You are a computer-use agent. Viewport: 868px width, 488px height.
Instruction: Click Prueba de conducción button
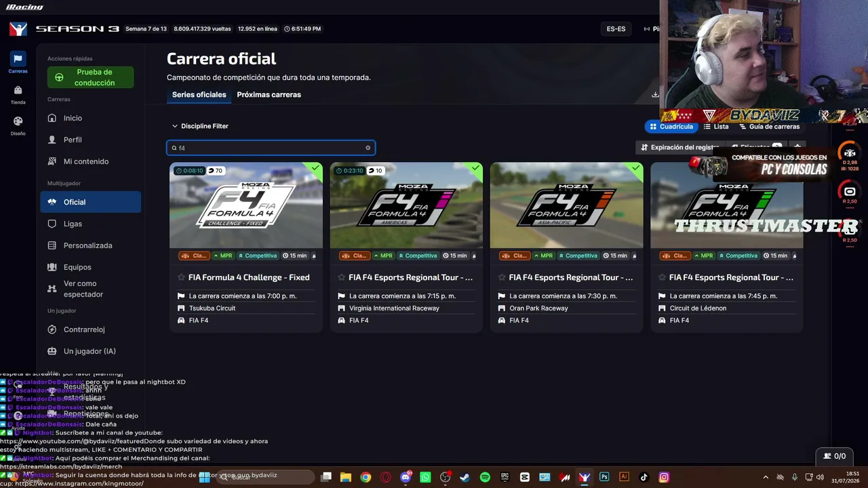[x=90, y=77]
